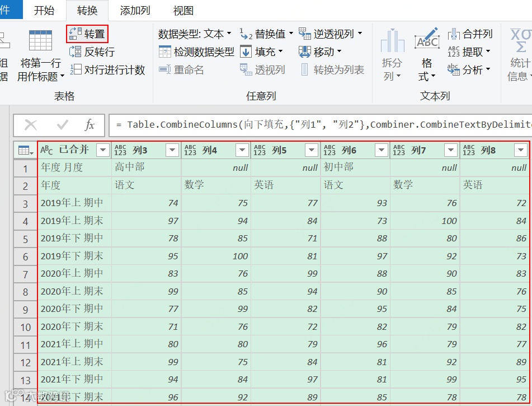Click the 提取 (Extract) icon
532x406 pixels.
454,52
